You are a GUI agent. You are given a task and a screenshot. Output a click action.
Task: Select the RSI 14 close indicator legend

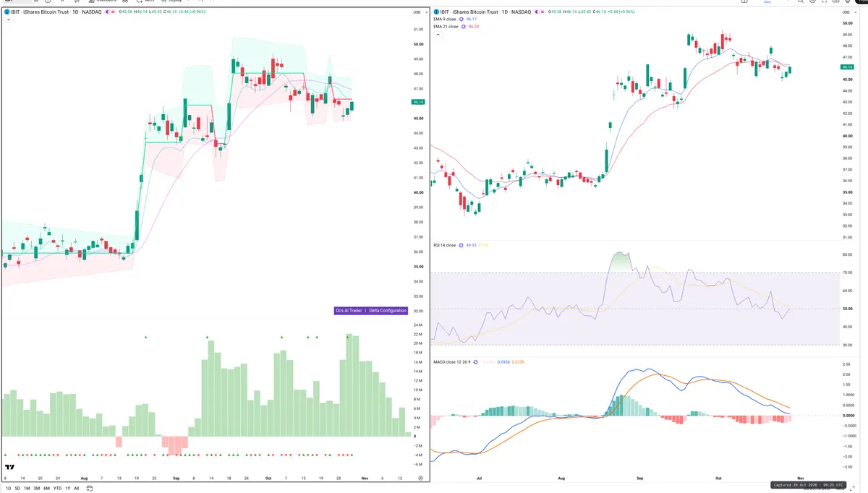445,245
